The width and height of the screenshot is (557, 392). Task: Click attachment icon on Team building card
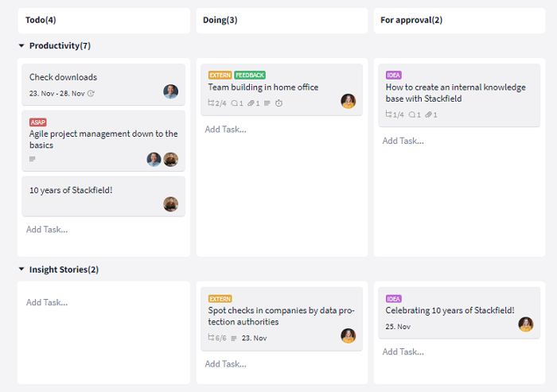(x=250, y=103)
